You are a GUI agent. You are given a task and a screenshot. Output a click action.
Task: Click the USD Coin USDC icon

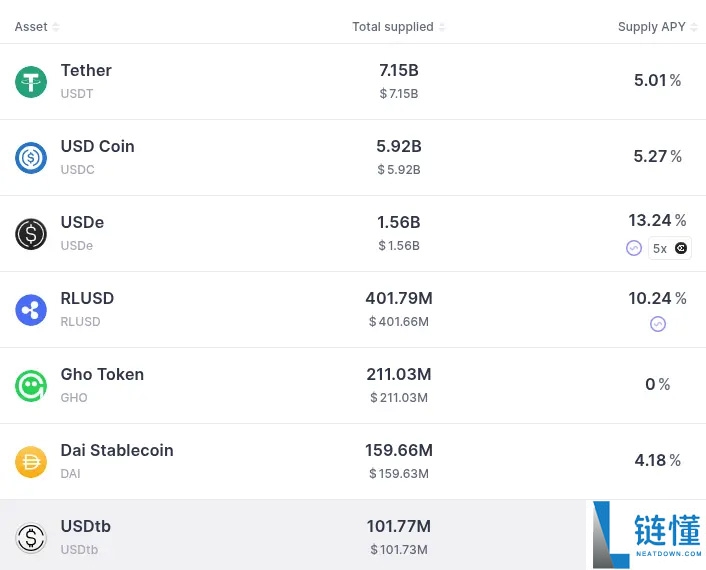31,158
